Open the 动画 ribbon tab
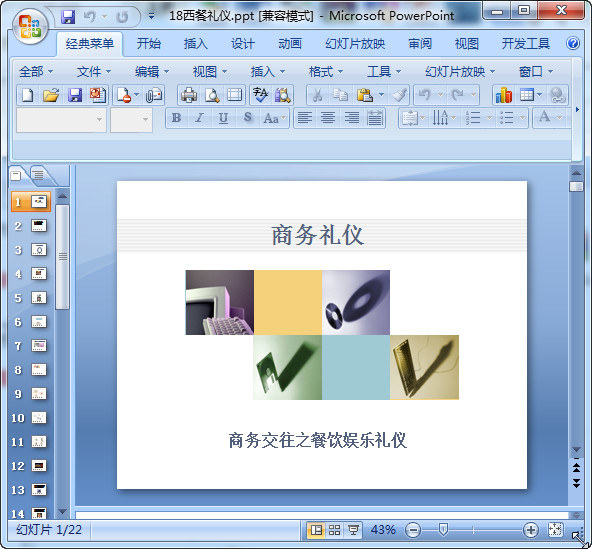This screenshot has height=549, width=592. [290, 44]
